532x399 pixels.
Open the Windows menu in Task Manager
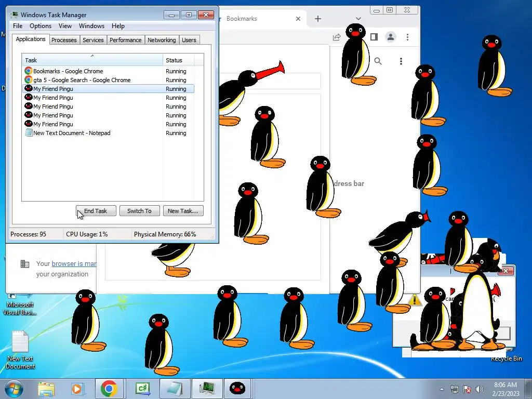click(91, 26)
